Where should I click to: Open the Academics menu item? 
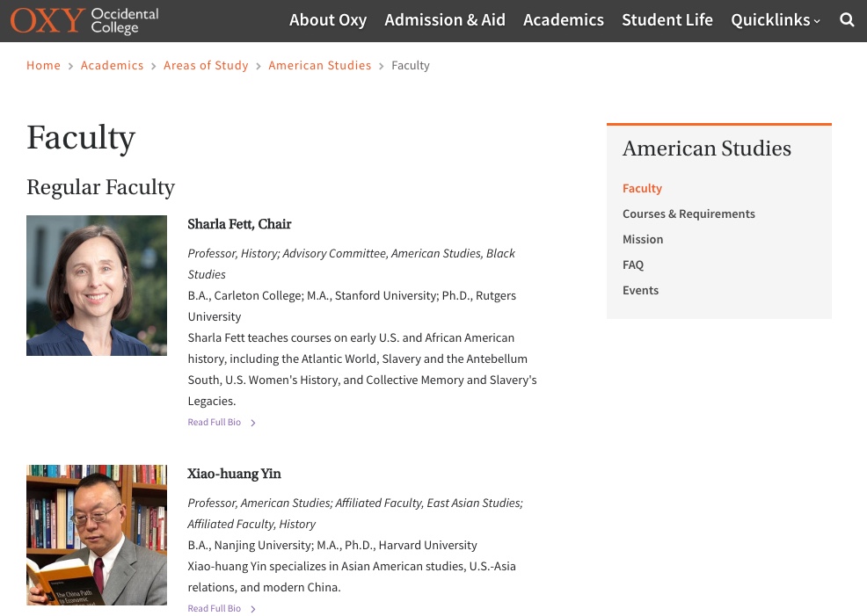click(564, 20)
